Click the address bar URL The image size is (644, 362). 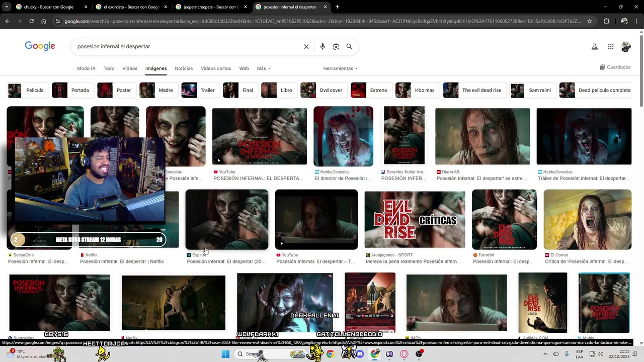(x=322, y=21)
